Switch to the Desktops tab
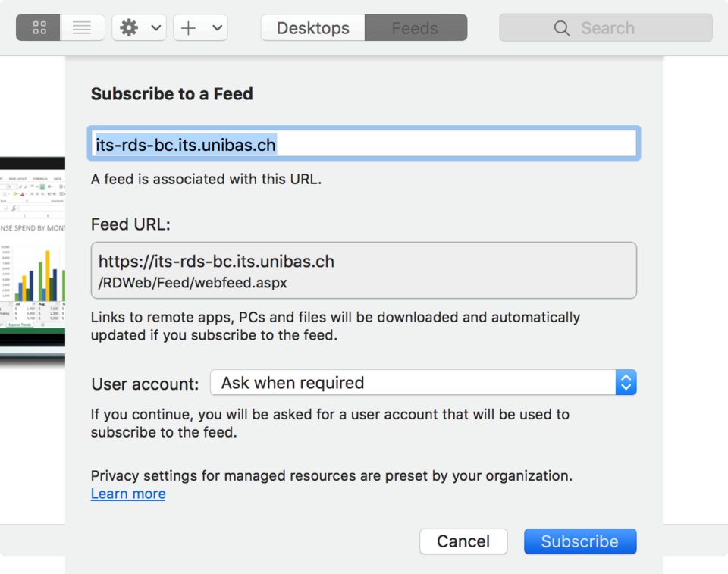 tap(313, 28)
